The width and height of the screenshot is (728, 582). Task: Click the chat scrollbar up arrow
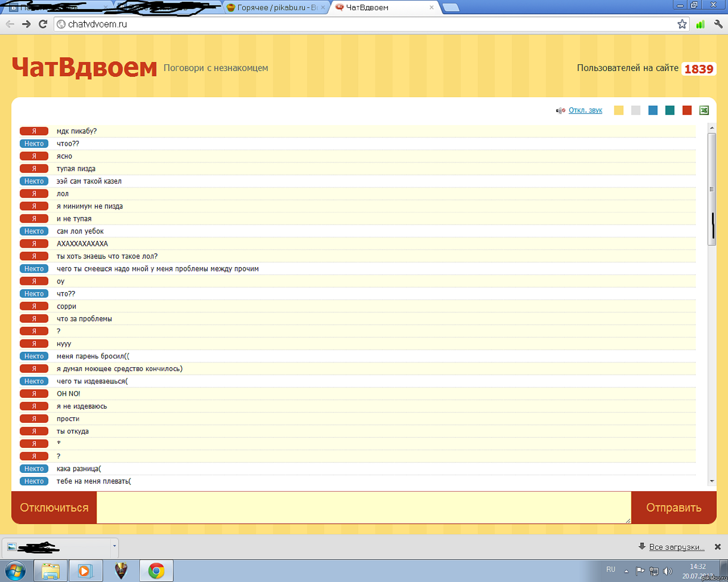pyautogui.click(x=712, y=128)
